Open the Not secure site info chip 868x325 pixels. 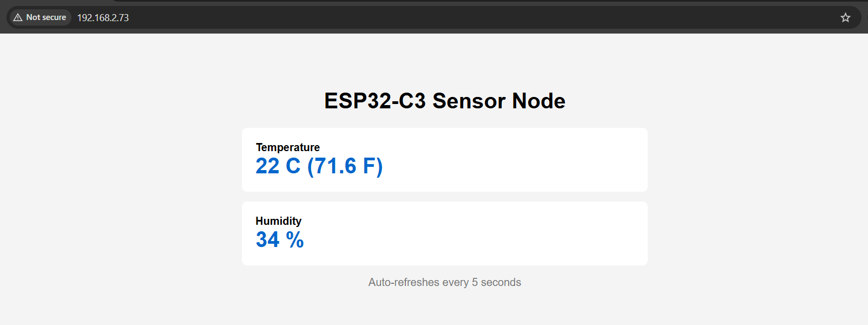point(41,17)
